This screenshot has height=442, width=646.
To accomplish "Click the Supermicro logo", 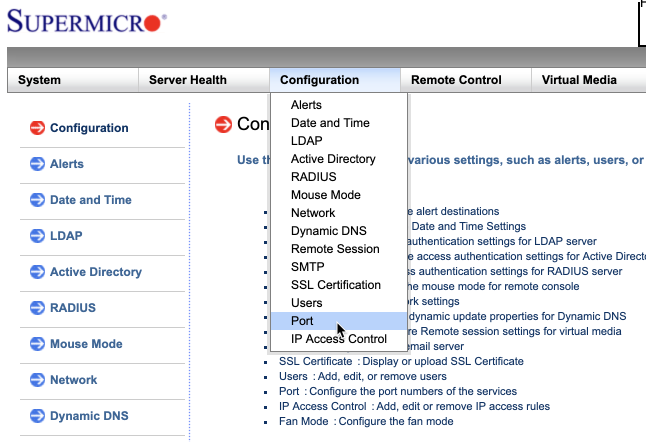I will pos(87,22).
